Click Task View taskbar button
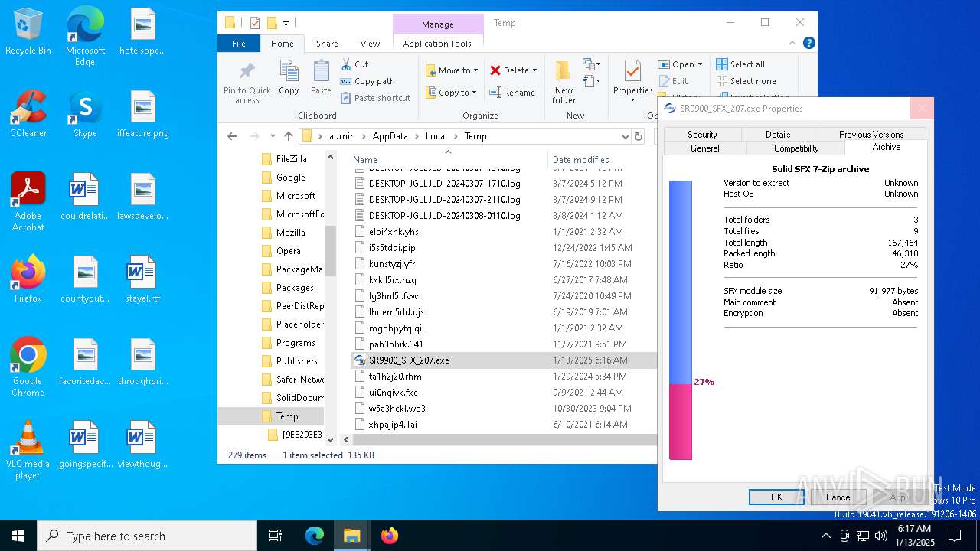The width and height of the screenshot is (980, 551). point(276,536)
